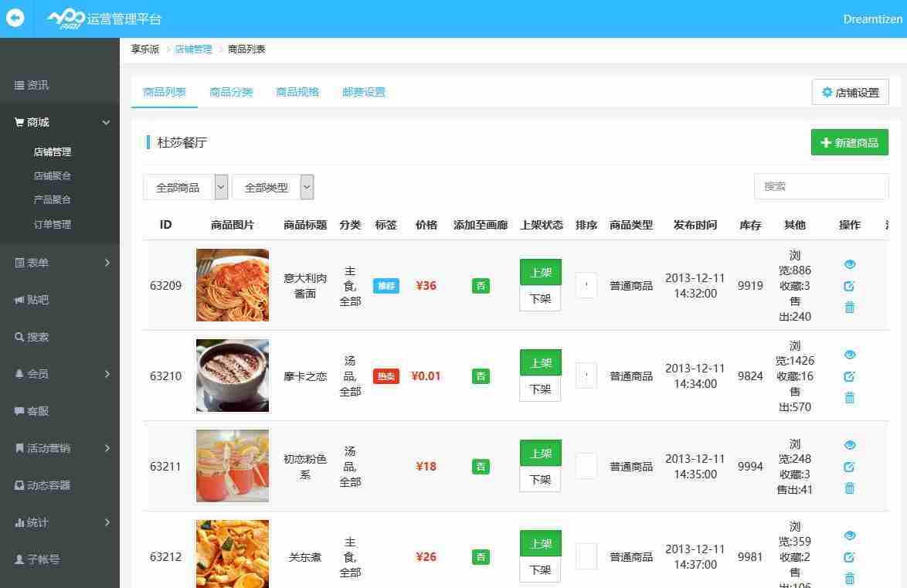
Task: Collapse the 商城 menu in the sidebar
Action: pyautogui.click(x=59, y=121)
